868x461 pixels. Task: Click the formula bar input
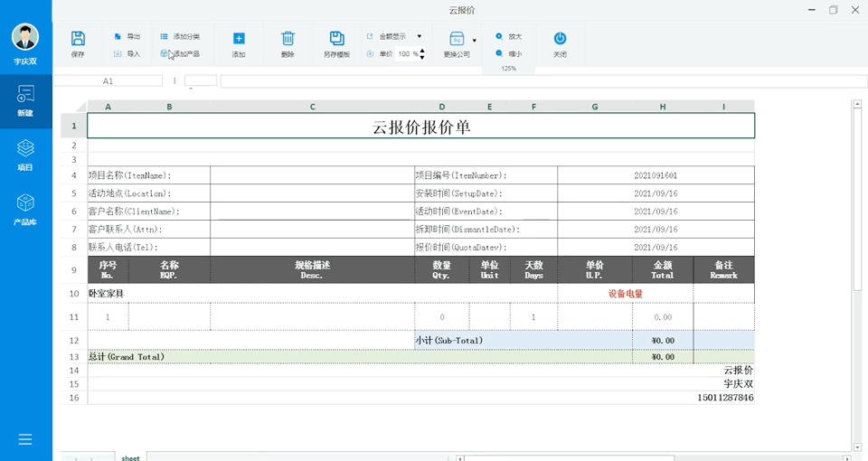(x=543, y=80)
